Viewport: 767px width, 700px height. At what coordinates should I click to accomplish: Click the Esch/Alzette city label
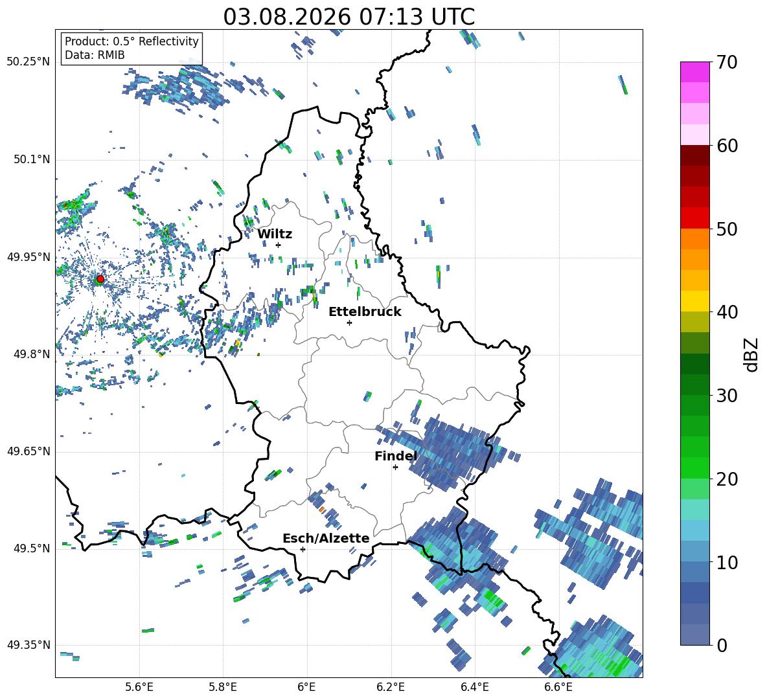[326, 538]
